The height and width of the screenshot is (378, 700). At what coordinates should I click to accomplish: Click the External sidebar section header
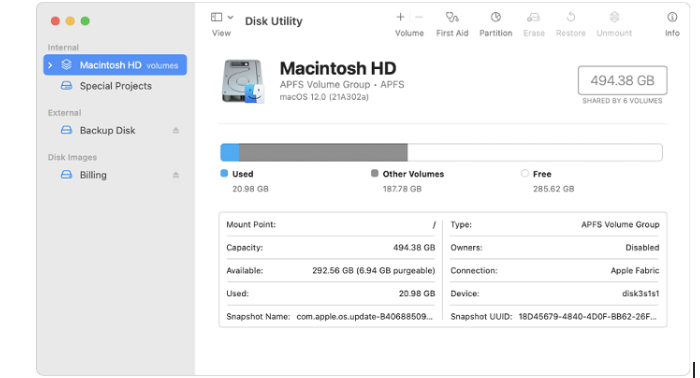pyautogui.click(x=64, y=112)
